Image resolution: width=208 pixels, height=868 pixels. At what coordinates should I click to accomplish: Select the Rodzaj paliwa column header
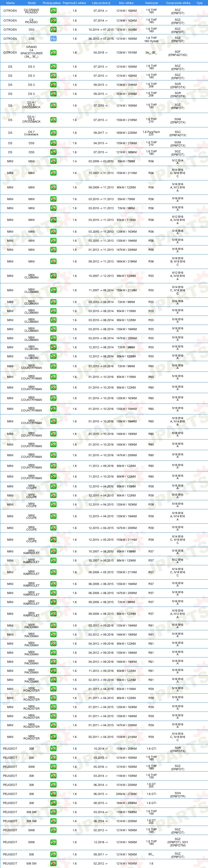[52, 3]
